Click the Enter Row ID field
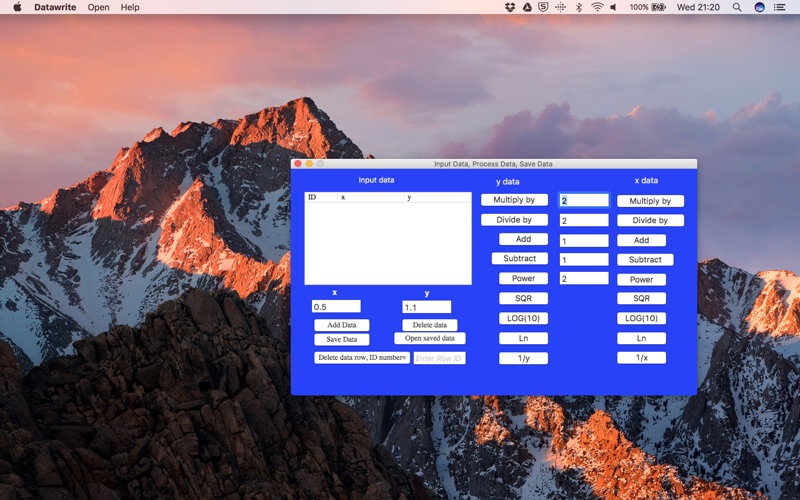This screenshot has height=500, width=800. click(x=439, y=358)
